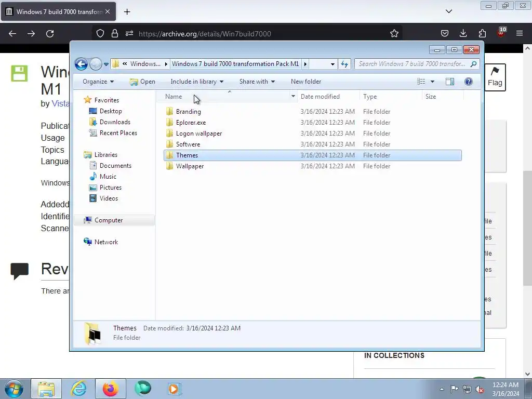Click the muted volume tray icon
532x399 pixels.
[x=480, y=389]
